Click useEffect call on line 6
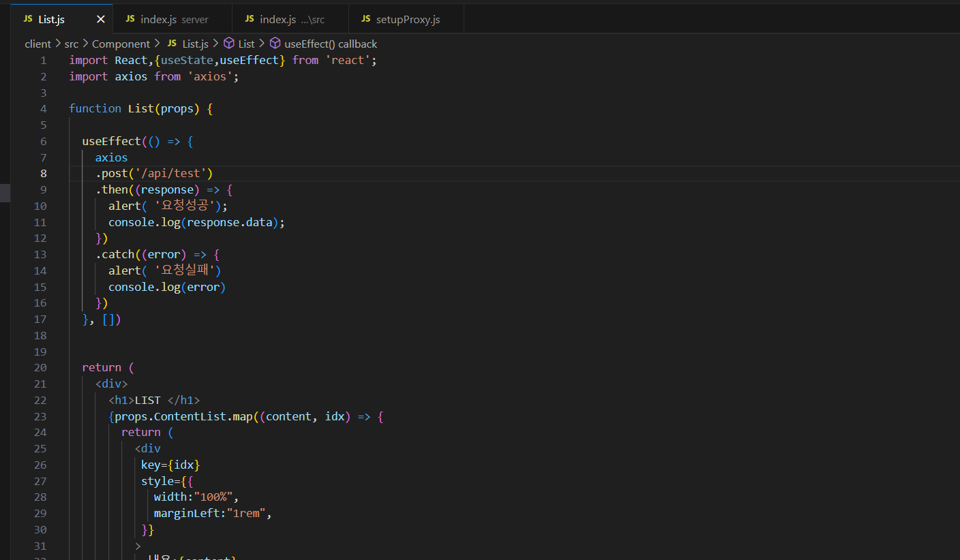 click(111, 141)
